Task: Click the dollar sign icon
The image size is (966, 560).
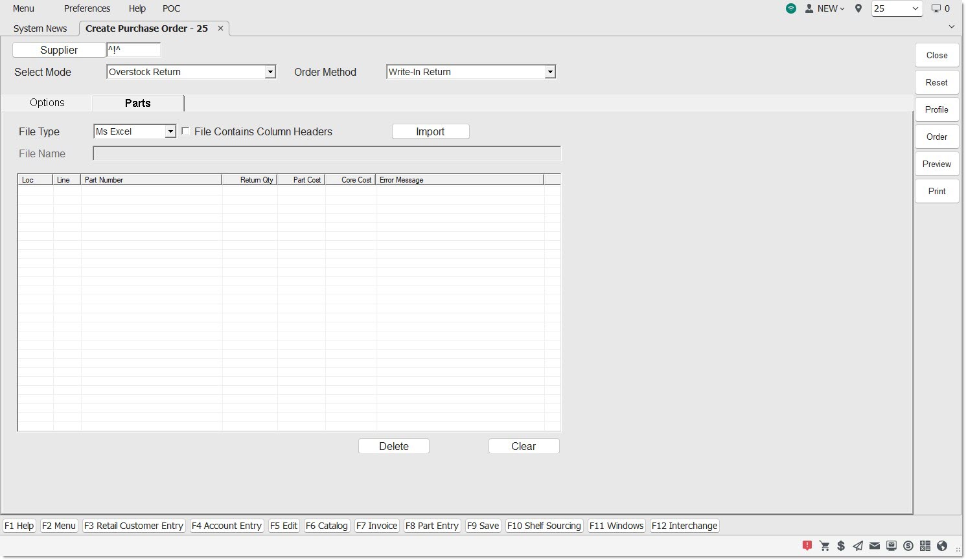Action: point(841,546)
